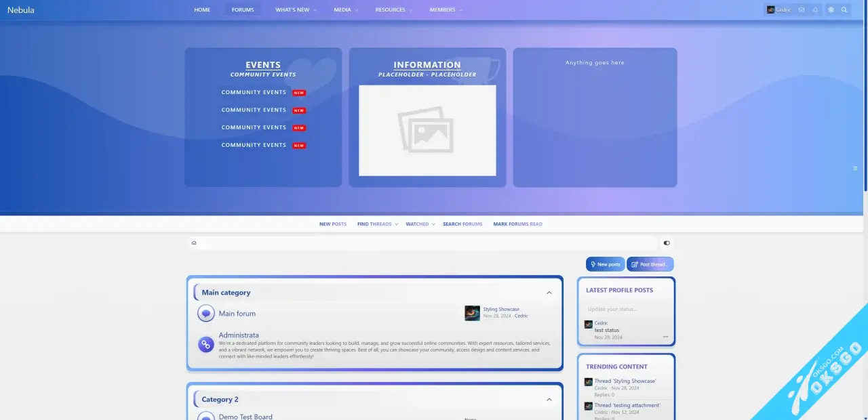868x420 pixels.
Task: Expand the Media dropdown arrow
Action: pos(357,10)
